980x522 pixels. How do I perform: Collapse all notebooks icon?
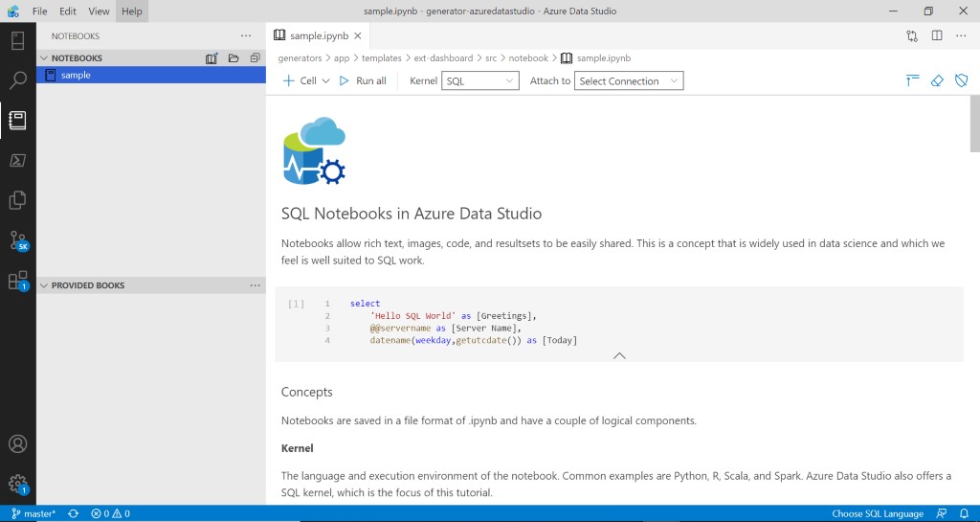pos(255,58)
